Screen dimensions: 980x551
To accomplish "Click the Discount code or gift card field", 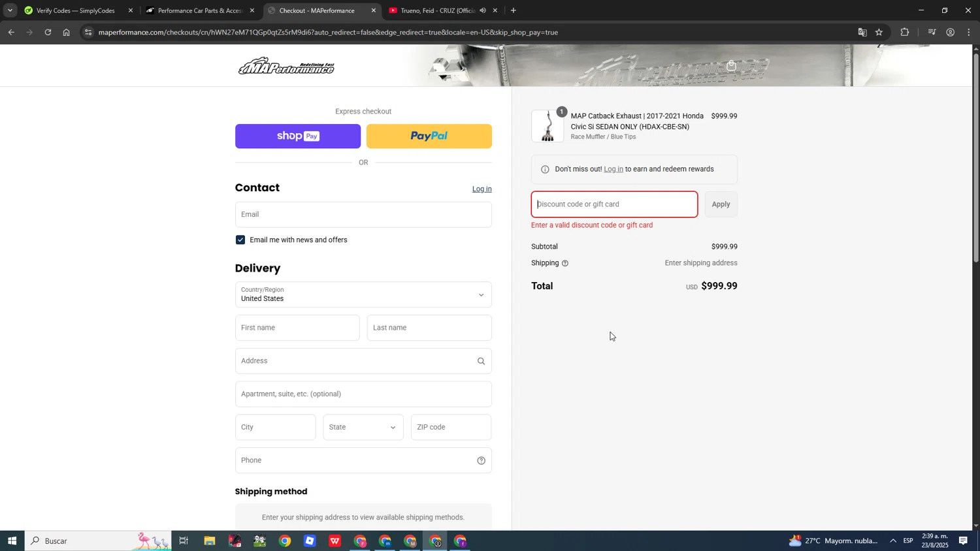I will coord(614,204).
